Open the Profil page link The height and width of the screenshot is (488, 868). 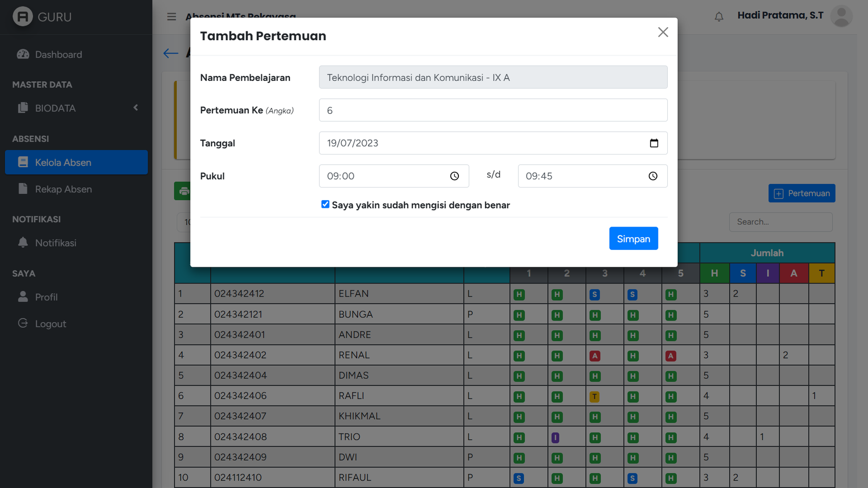[x=46, y=297]
